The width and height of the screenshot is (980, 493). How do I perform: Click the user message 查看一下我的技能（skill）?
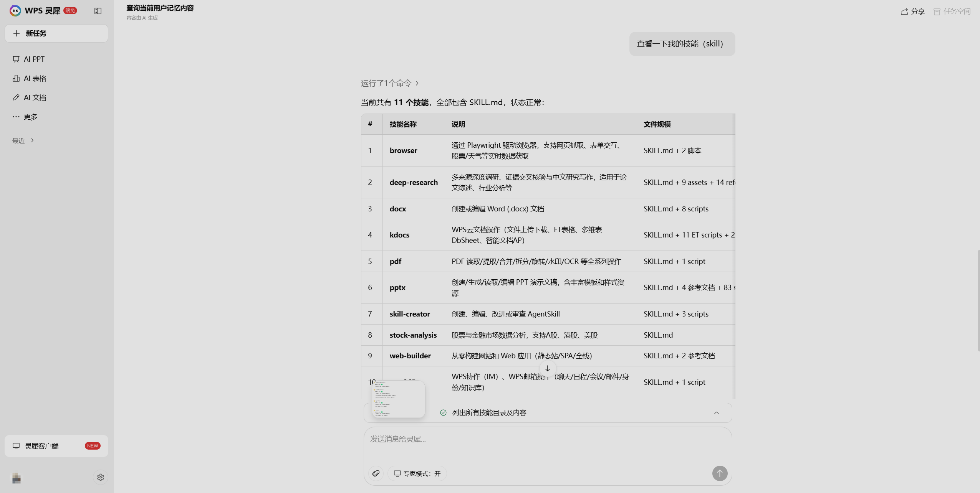[x=682, y=44]
